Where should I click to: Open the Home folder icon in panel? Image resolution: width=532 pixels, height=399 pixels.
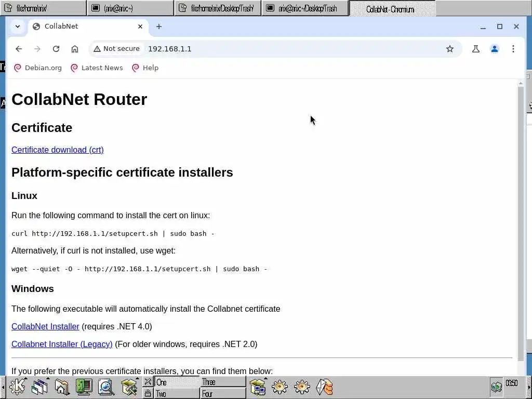(62, 387)
